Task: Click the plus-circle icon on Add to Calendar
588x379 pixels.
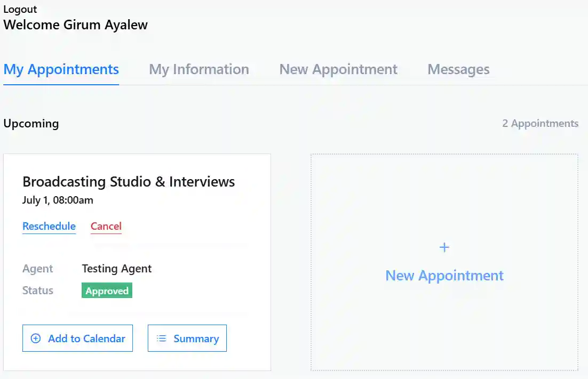Action: [36, 338]
